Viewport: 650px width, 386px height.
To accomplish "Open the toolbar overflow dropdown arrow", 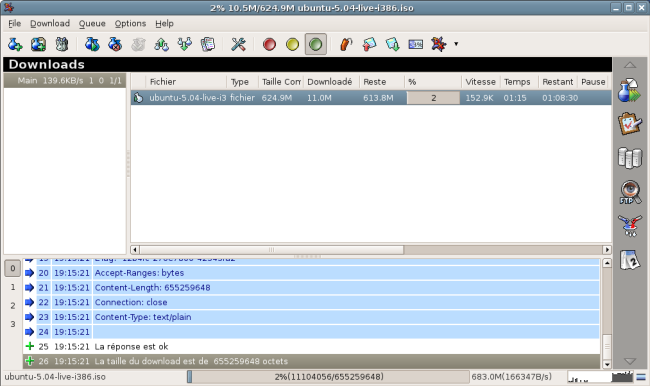I will click(x=456, y=44).
